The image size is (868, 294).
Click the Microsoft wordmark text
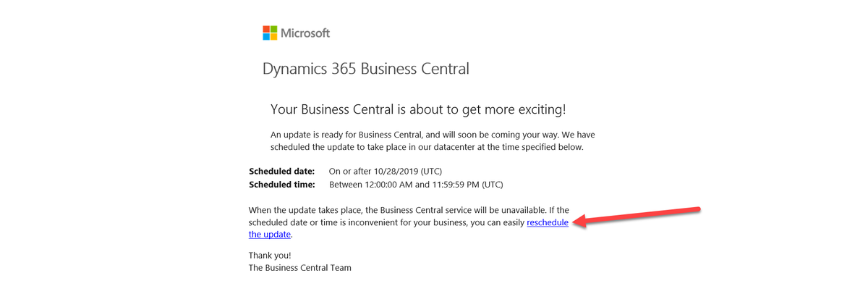point(305,33)
